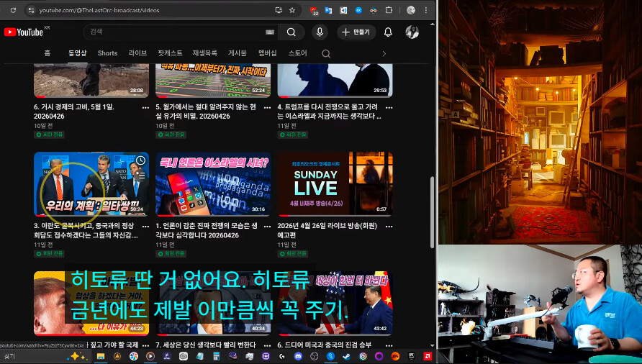Open video '5. 월가에서는 절대 알려주지 않는'
Image resolution: width=642 pixels, height=364 pixels.
pos(206,112)
